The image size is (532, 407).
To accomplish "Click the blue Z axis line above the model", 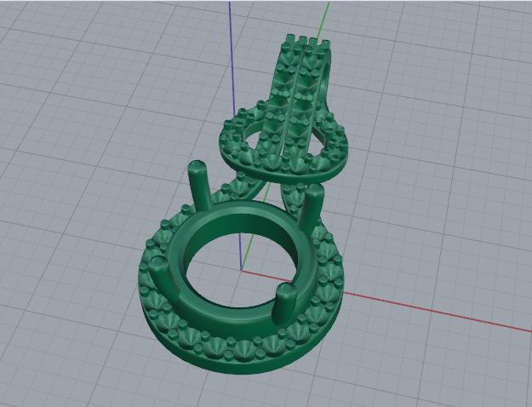I will [232, 58].
